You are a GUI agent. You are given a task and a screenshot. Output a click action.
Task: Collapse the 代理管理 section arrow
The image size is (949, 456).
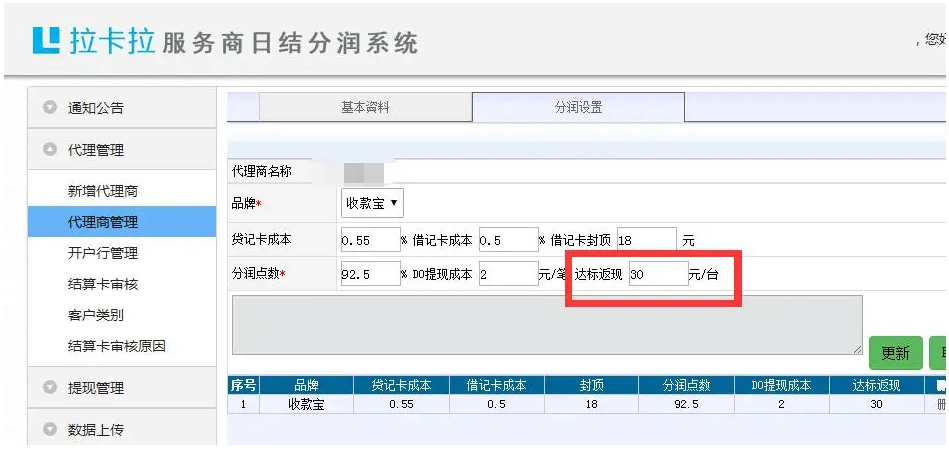50,149
